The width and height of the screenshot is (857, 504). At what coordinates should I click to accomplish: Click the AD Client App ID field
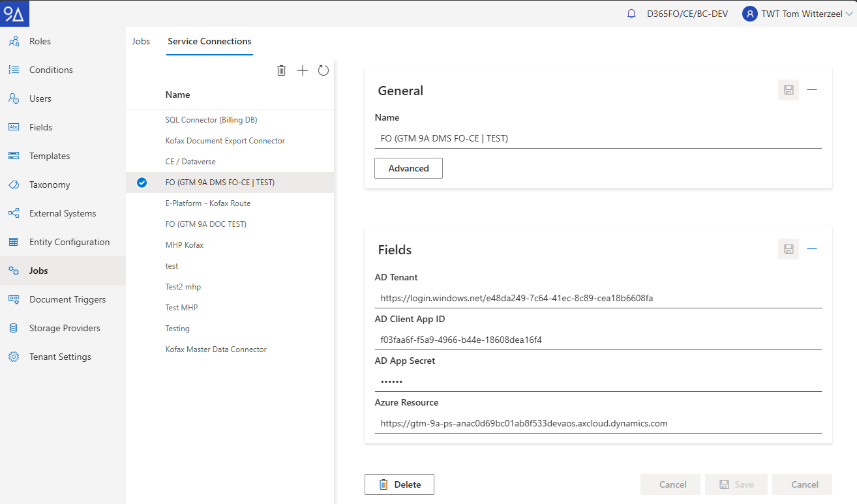pos(598,340)
